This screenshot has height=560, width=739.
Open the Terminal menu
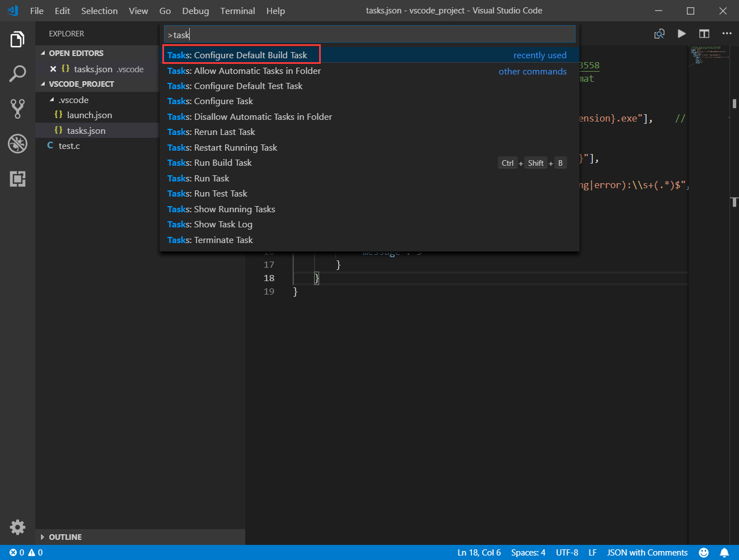point(237,11)
